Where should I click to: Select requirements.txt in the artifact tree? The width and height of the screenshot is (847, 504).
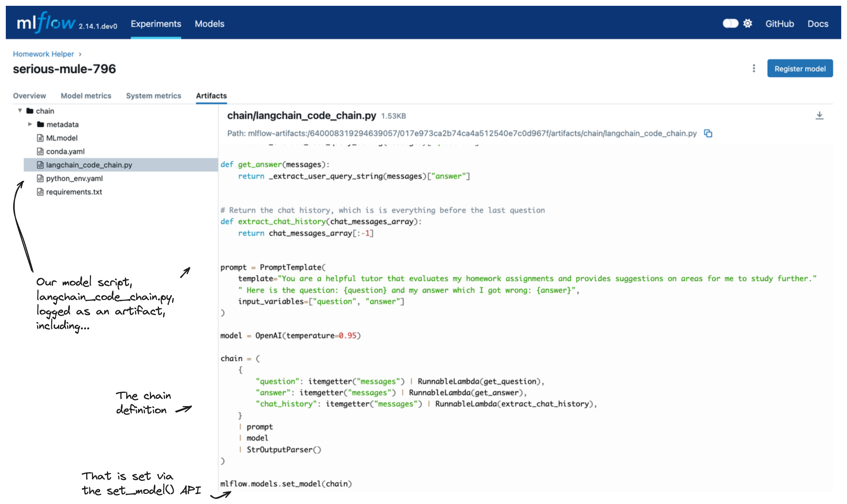tap(73, 192)
